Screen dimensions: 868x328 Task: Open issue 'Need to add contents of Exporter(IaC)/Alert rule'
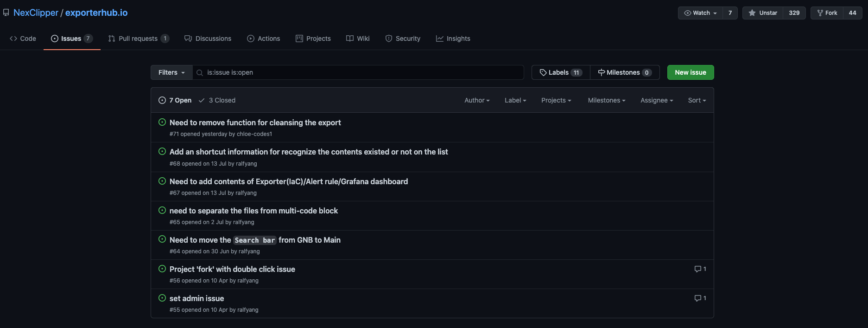coord(289,181)
